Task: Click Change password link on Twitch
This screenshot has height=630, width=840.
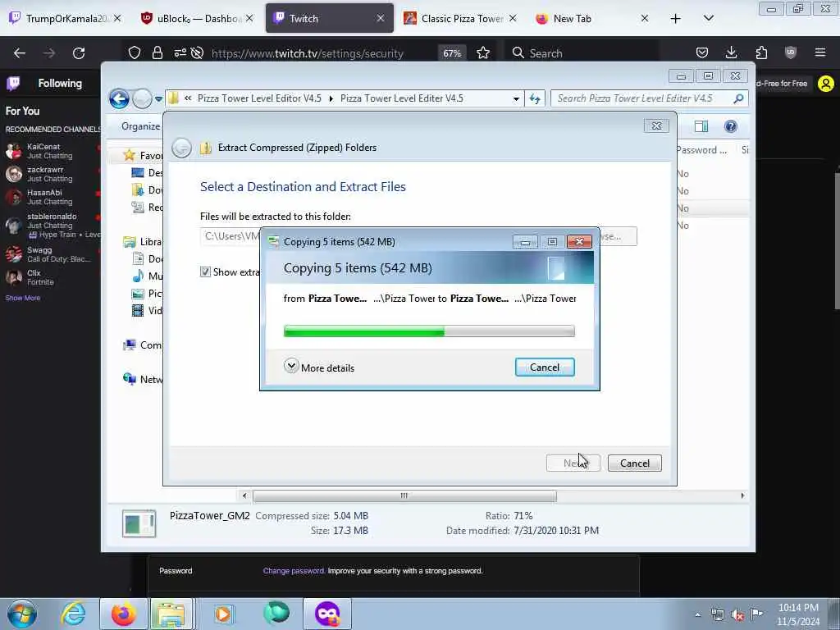Action: [x=294, y=571]
